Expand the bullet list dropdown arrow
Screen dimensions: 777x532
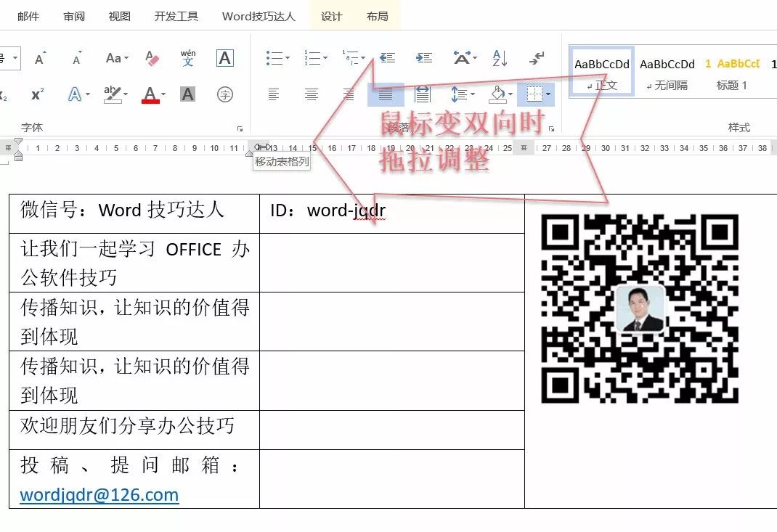point(288,58)
